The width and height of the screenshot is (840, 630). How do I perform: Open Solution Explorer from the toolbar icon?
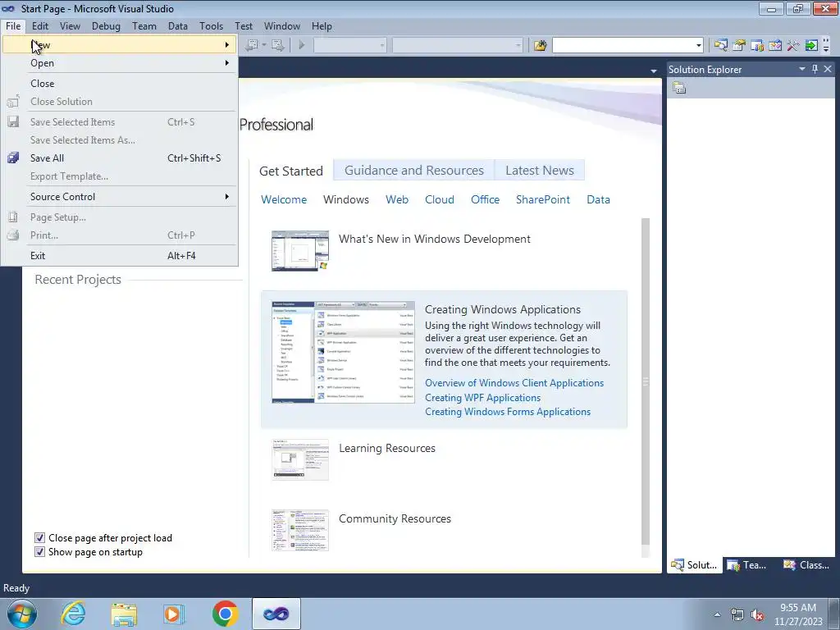pyautogui.click(x=721, y=46)
